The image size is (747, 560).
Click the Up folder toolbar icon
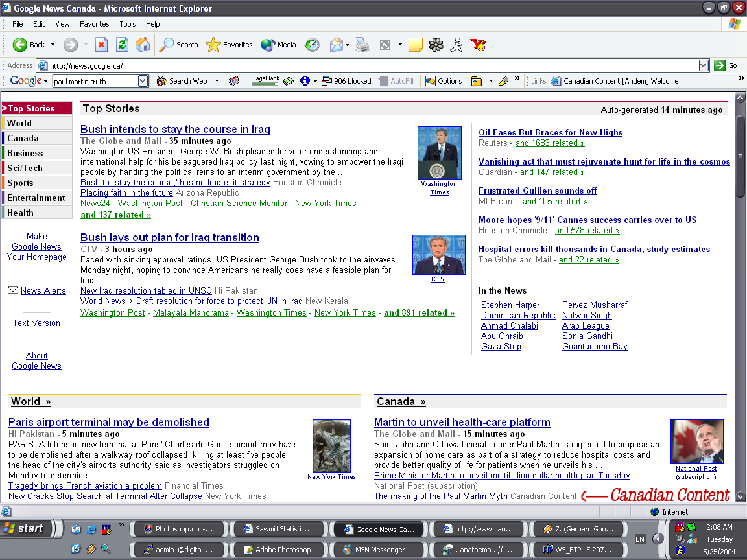click(x=477, y=81)
